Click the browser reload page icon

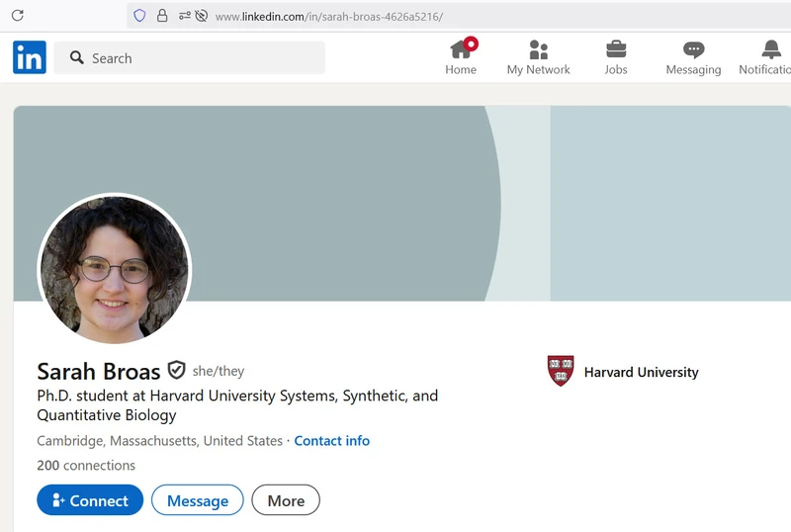click(x=17, y=16)
